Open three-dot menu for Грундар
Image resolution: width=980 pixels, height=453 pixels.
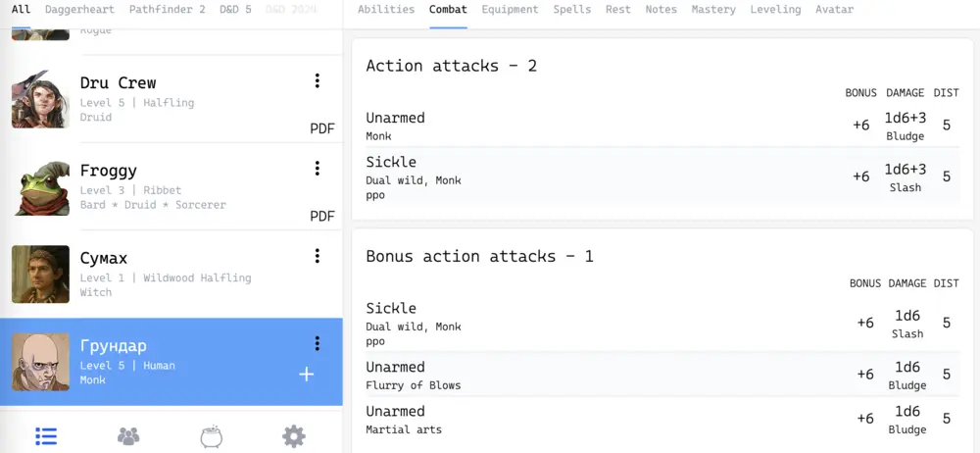317,343
